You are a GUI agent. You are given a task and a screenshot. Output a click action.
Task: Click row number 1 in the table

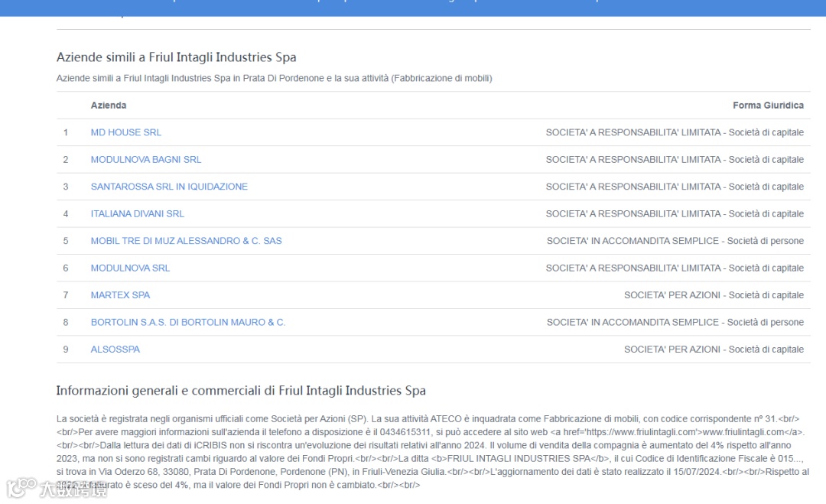pyautogui.click(x=66, y=132)
